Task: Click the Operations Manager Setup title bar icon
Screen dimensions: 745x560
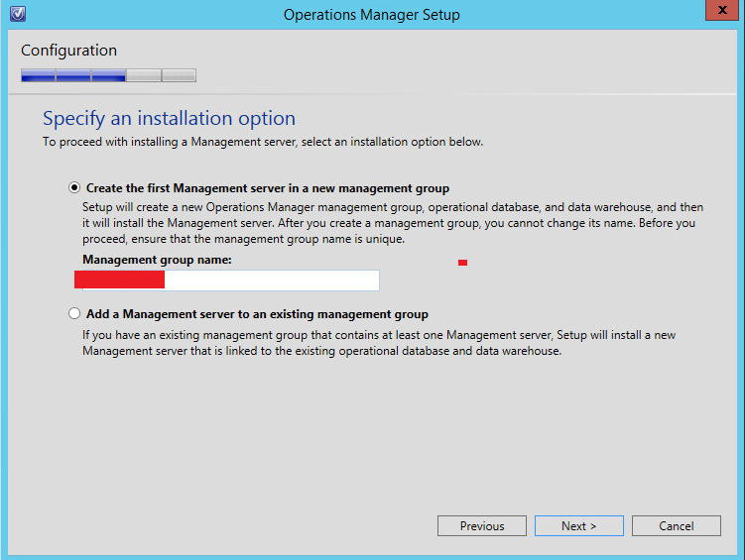Action: [x=18, y=14]
